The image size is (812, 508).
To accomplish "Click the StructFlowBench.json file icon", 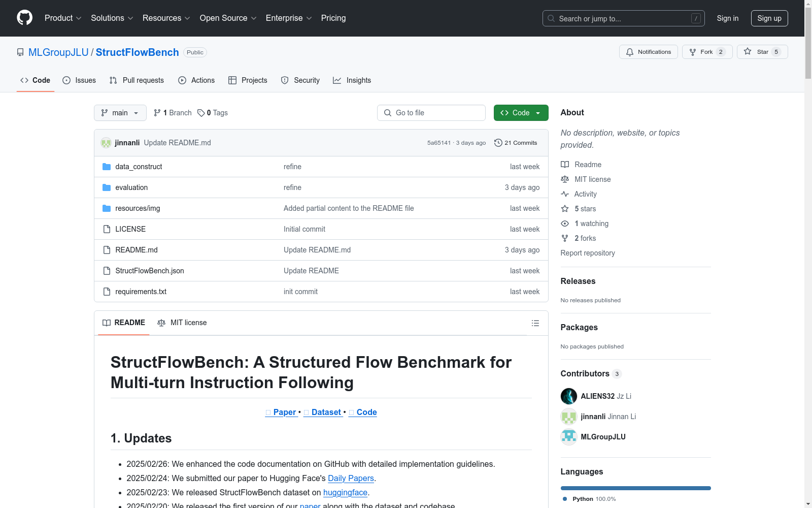I will (107, 271).
